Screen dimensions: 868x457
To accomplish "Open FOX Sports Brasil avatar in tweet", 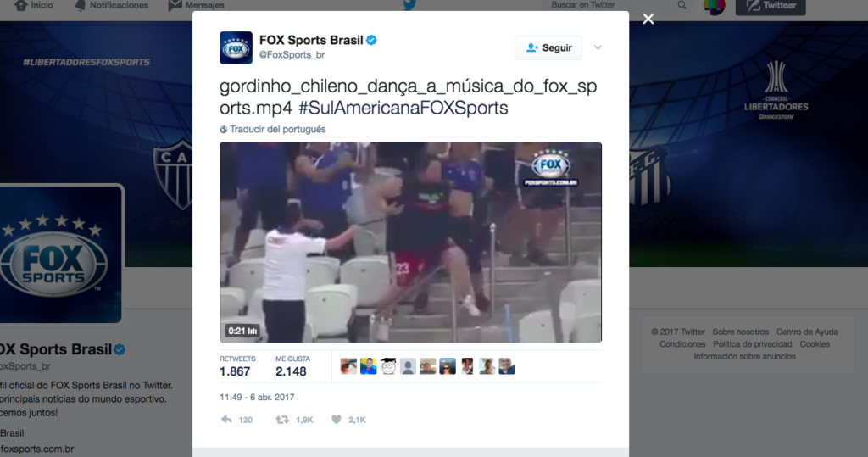I will pyautogui.click(x=236, y=47).
